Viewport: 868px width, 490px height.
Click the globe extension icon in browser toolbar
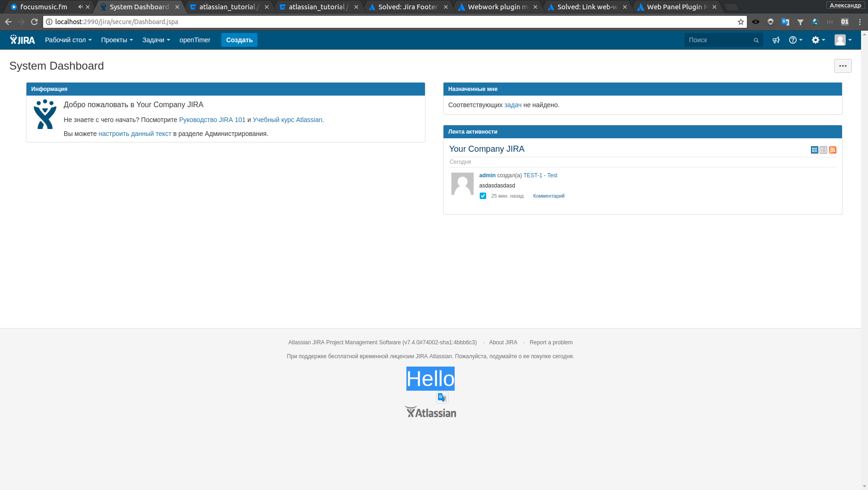pyautogui.click(x=815, y=22)
